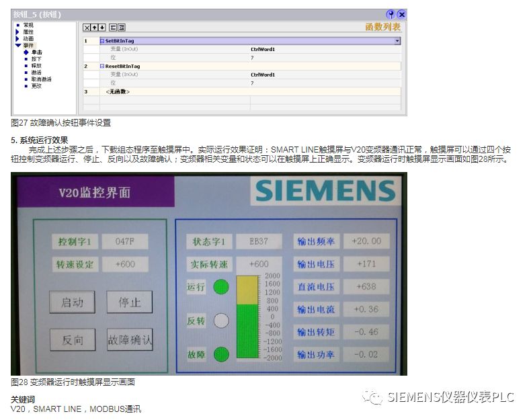Image resolution: width=531 pixels, height=420 pixels.
Task: Expand the 动画 tree node arrow
Action: click(x=17, y=38)
